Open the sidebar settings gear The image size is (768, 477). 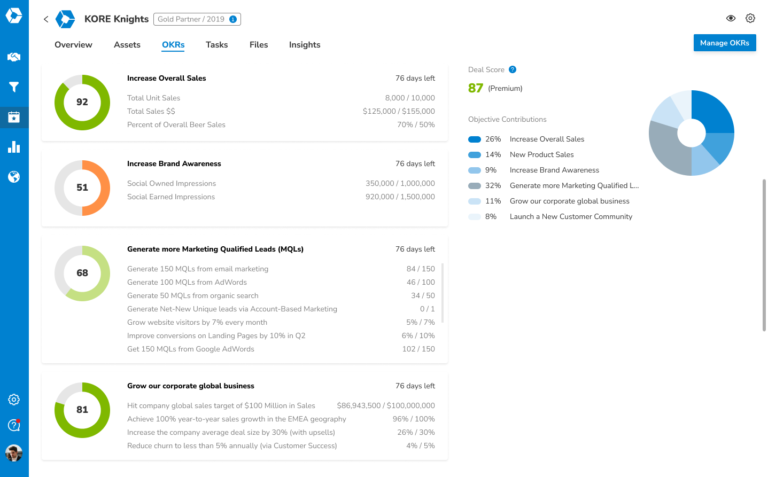(x=14, y=399)
